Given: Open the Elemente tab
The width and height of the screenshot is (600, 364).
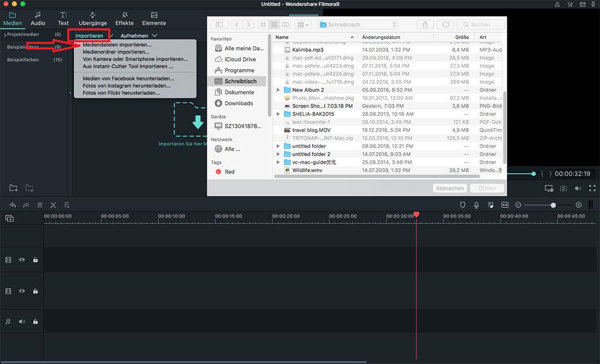Looking at the screenshot, I should coord(154,19).
